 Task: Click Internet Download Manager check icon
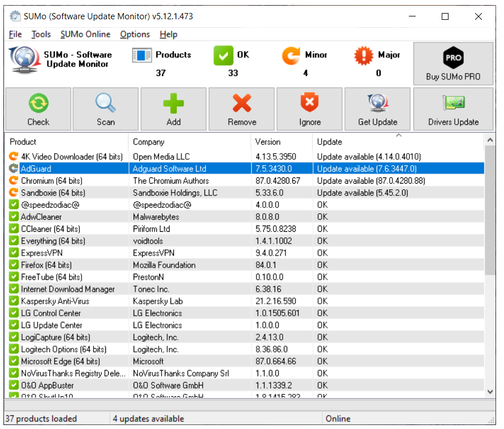pyautogui.click(x=14, y=289)
